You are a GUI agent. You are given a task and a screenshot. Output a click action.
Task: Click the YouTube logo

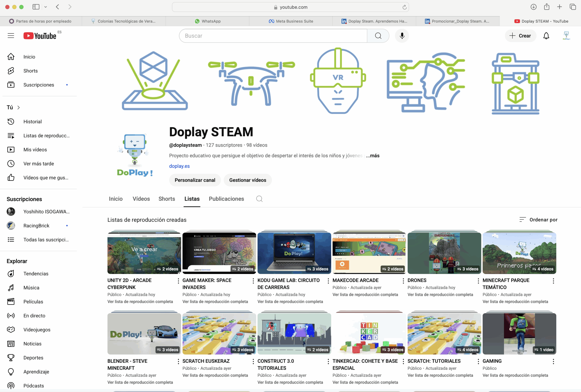(40, 35)
